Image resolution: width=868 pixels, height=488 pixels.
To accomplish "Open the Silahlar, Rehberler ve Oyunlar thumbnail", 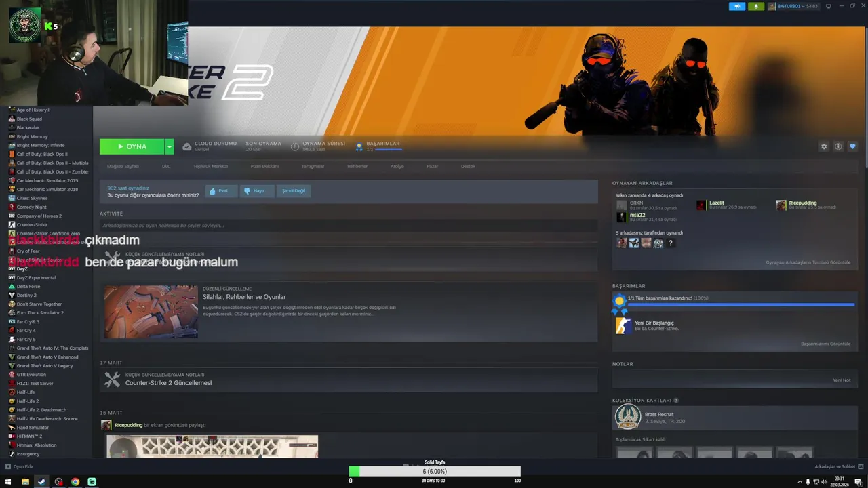I will [151, 311].
